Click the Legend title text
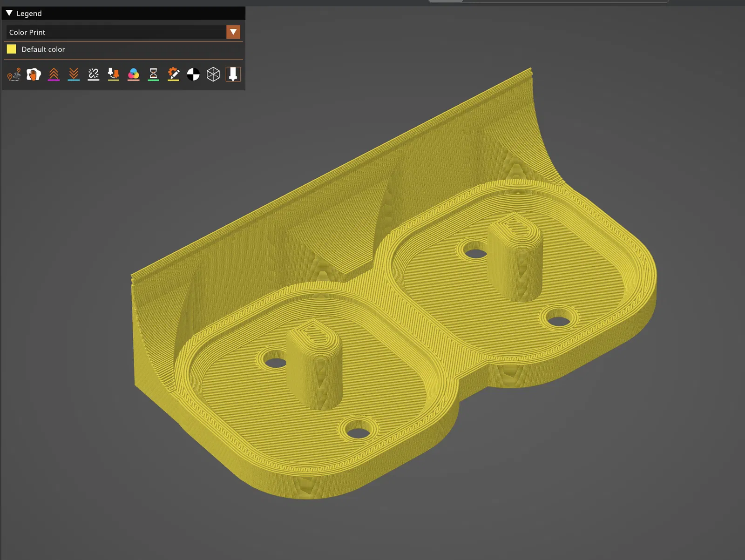 pyautogui.click(x=29, y=13)
